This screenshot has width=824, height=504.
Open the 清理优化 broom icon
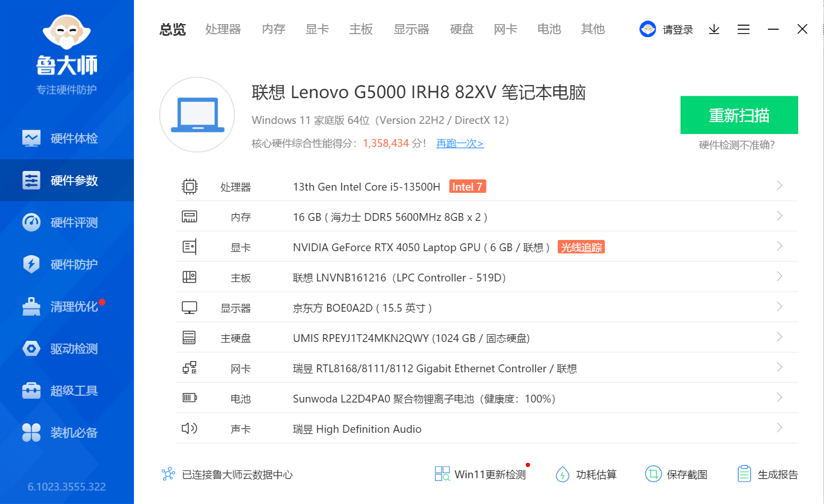[x=31, y=306]
